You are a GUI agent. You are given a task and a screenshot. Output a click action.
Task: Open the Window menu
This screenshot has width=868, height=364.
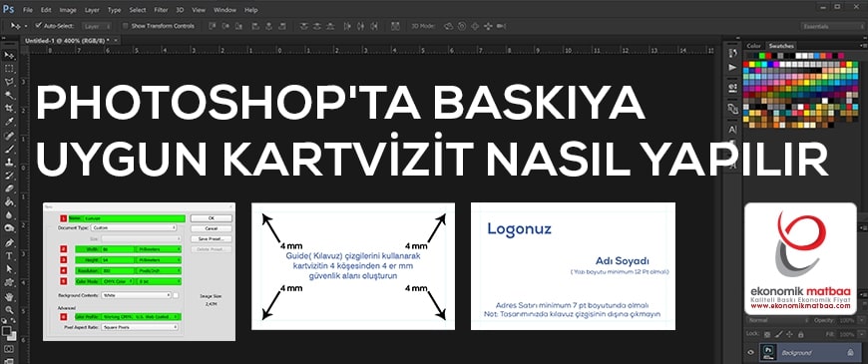point(224,10)
